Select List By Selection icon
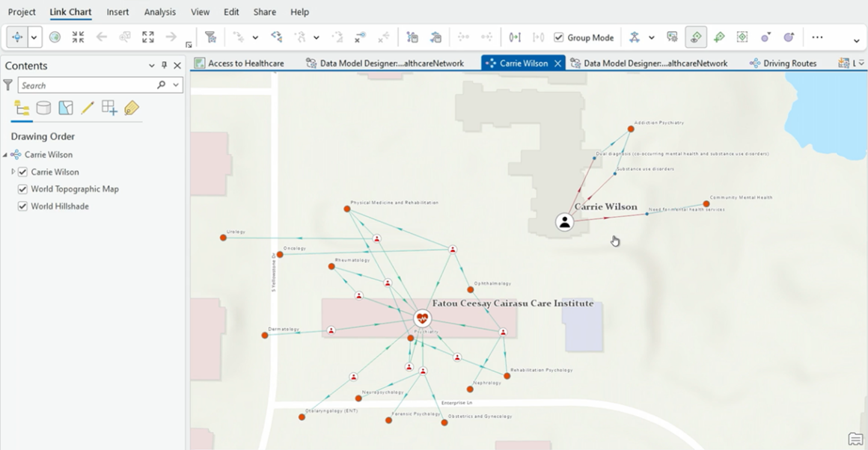 (66, 108)
